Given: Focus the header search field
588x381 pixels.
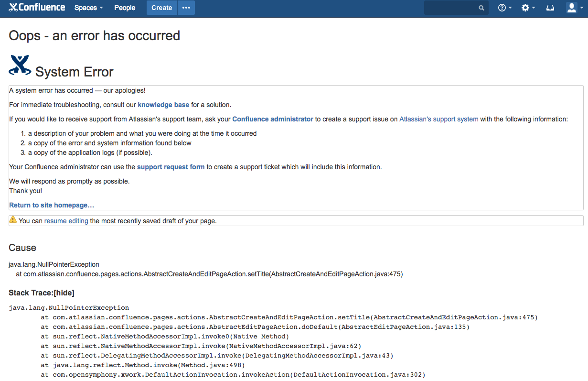Looking at the screenshot, I should [x=456, y=8].
